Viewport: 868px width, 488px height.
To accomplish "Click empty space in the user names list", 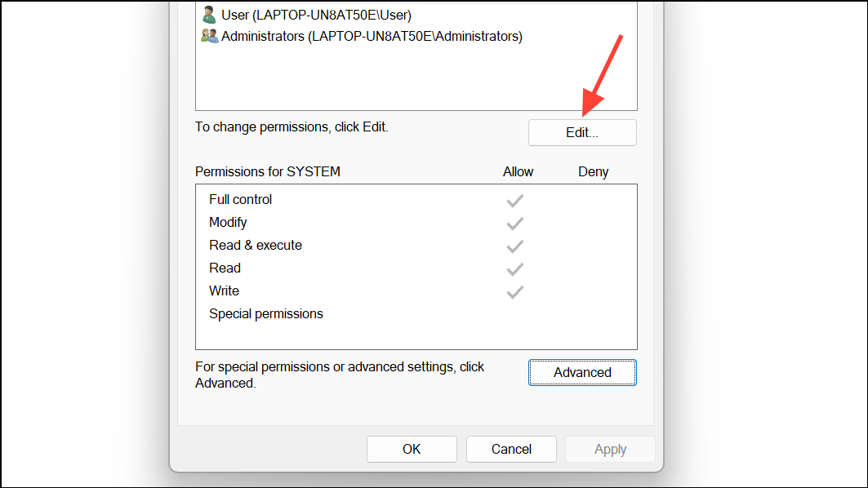I will pyautogui.click(x=415, y=78).
